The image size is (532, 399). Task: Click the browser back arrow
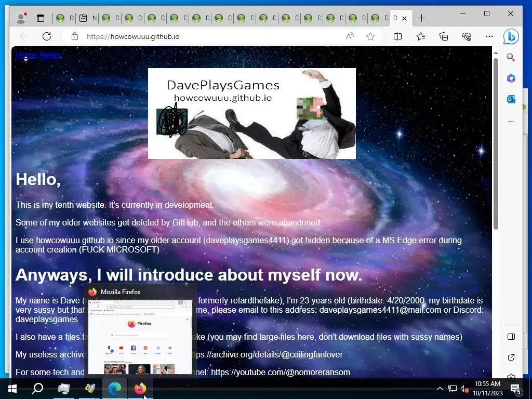pos(24,36)
